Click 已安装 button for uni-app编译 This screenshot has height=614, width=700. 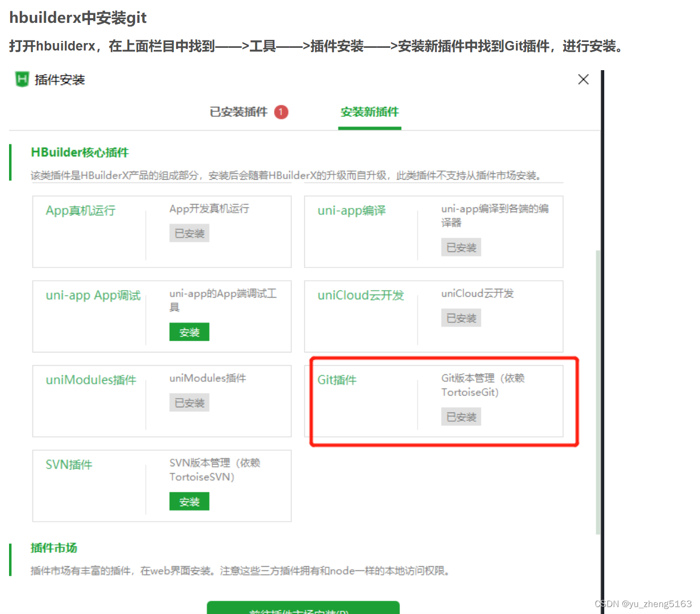(x=461, y=247)
